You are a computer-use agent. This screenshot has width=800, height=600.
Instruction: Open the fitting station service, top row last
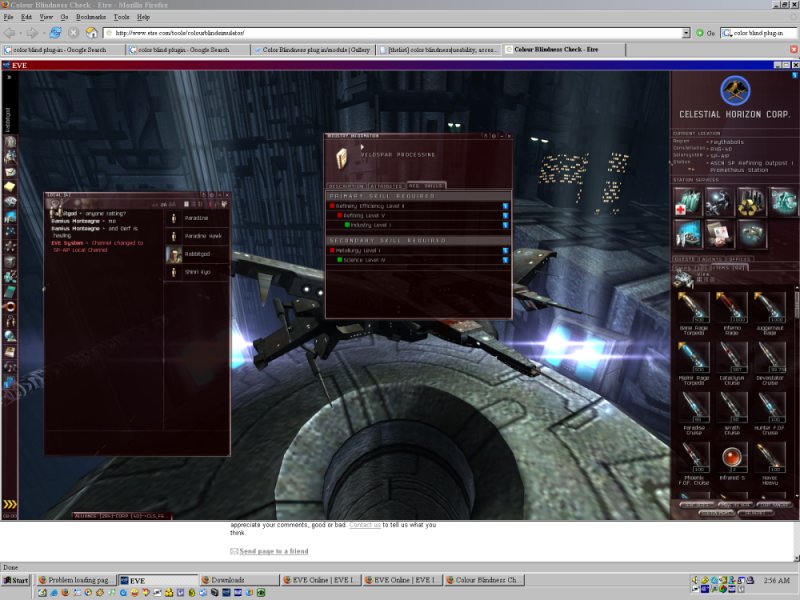(783, 202)
